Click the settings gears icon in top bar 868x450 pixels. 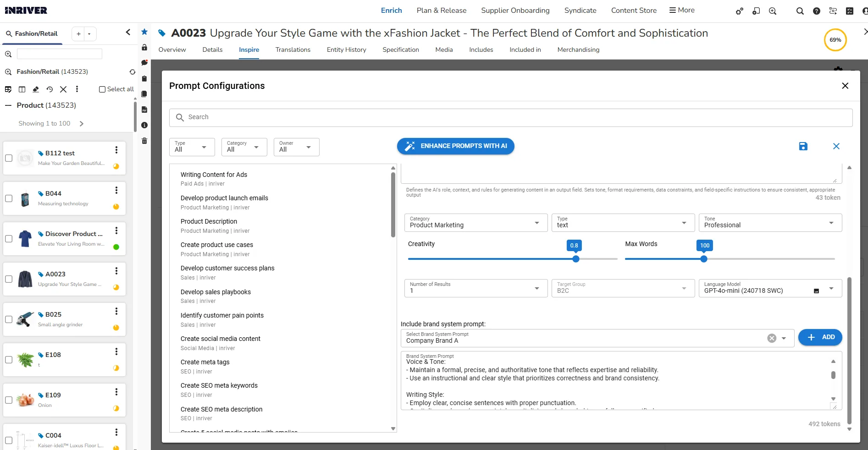739,11
